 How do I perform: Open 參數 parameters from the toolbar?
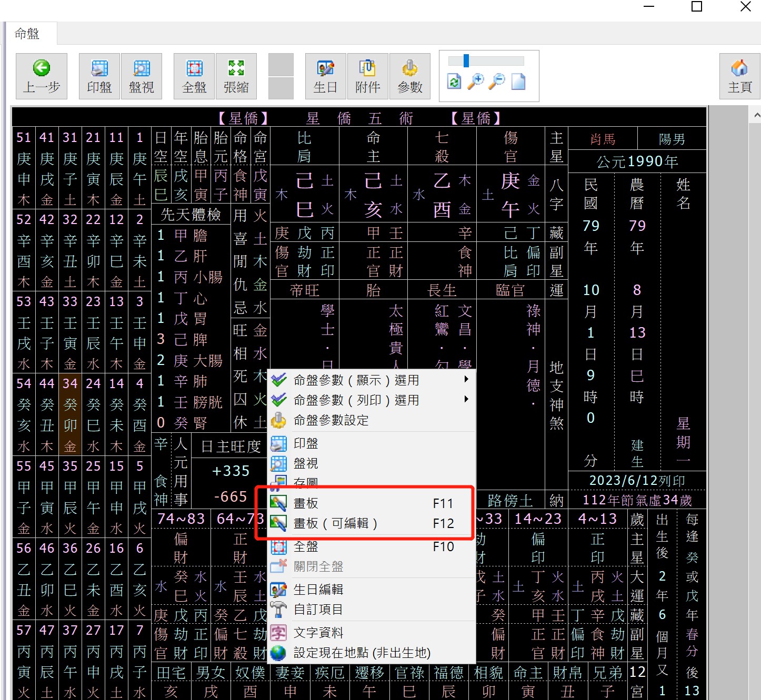[410, 76]
